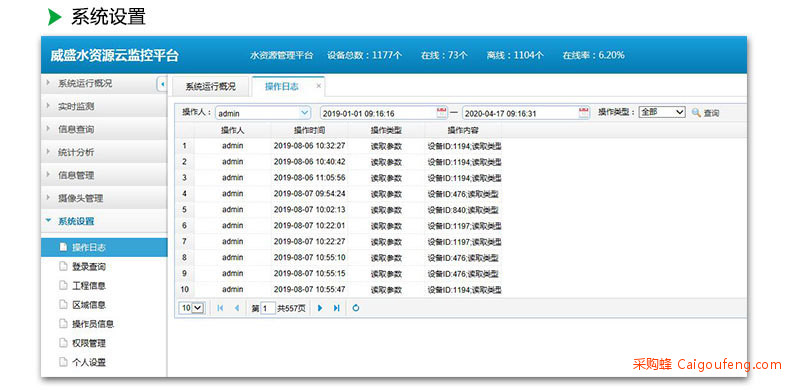This screenshot has width=790, height=390.
Task: Open 权限管理 in sidebar
Action: [x=89, y=343]
